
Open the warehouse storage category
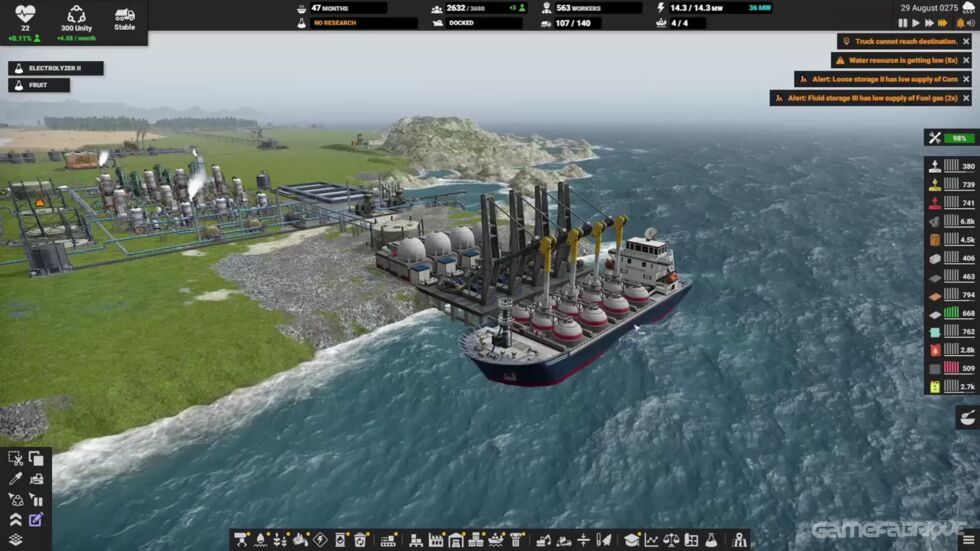tap(456, 540)
